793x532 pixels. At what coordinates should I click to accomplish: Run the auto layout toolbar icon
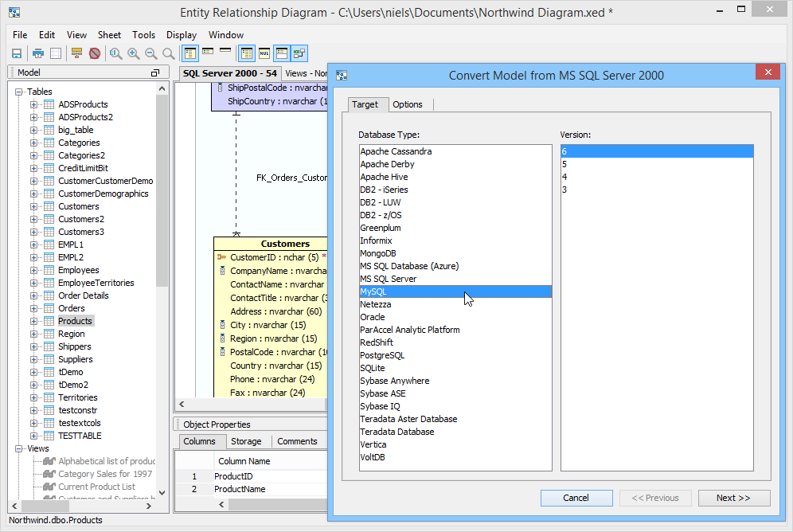tap(77, 53)
